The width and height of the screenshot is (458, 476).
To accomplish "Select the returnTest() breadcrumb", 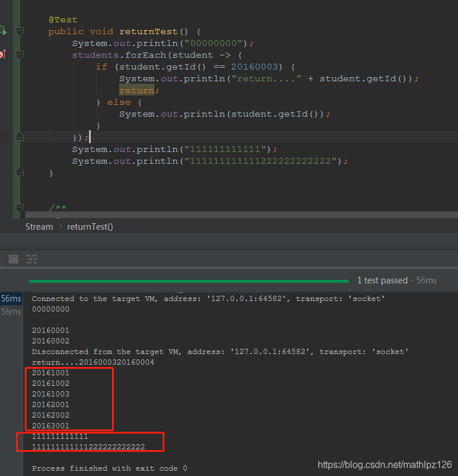I will click(90, 227).
